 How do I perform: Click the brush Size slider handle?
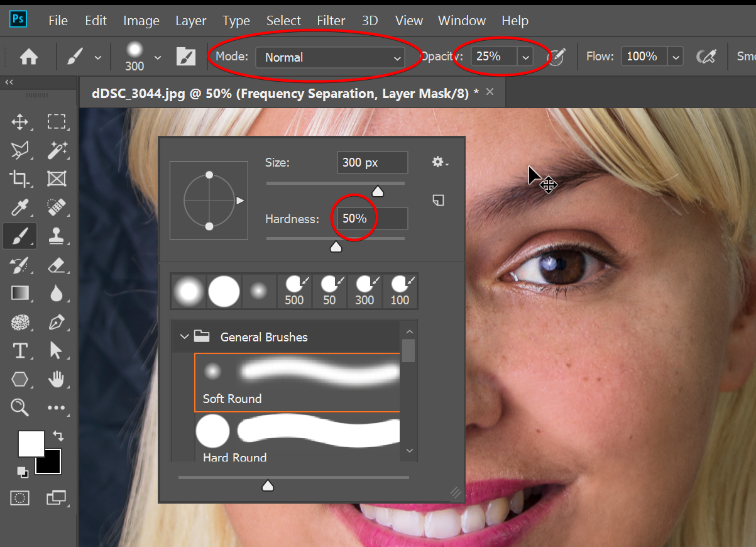(378, 191)
